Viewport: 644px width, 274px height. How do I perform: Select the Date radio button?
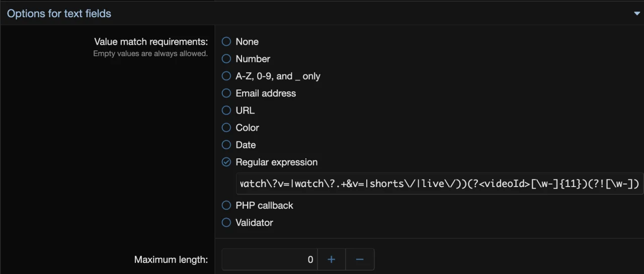coord(226,145)
